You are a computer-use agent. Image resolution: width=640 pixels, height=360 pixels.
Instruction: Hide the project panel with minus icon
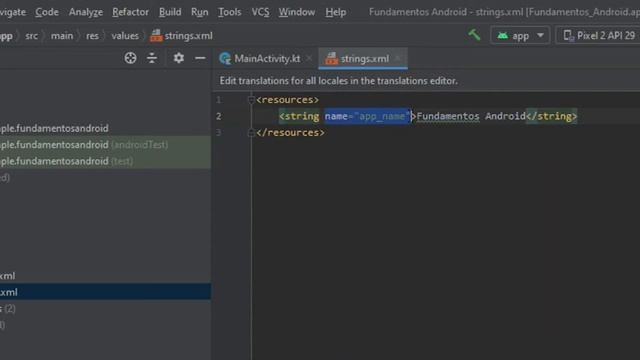[x=200, y=58]
